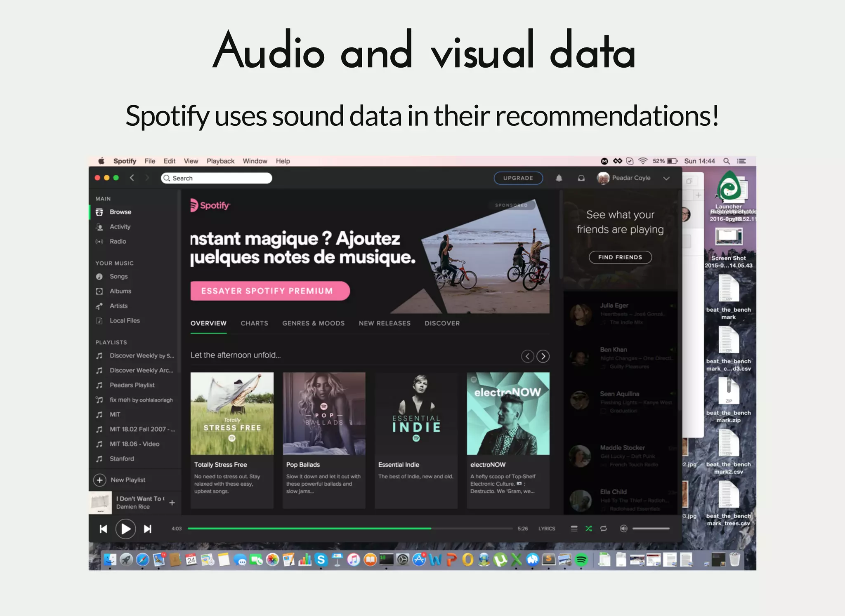Select the beat_the_benchmark_trees.csv desktop file
This screenshot has height=616, width=845.
728,504
